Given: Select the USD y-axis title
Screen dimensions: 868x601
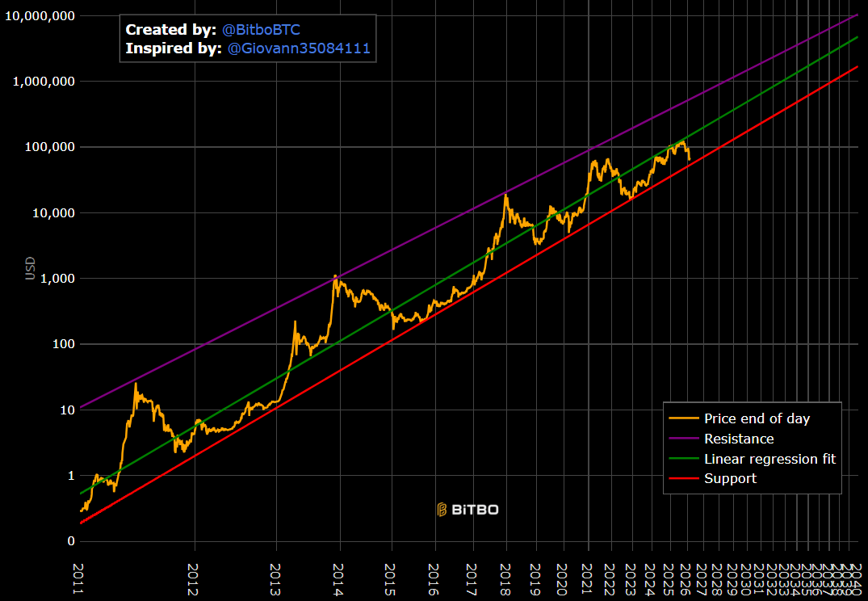Looking at the screenshot, I should click(x=31, y=268).
